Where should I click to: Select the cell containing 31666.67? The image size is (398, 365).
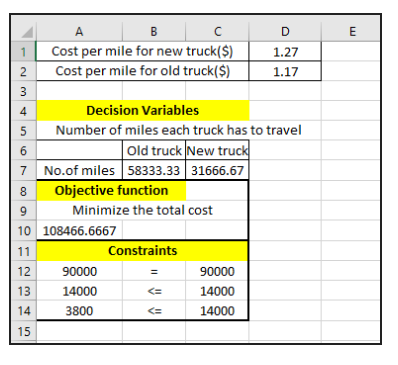pos(217,170)
